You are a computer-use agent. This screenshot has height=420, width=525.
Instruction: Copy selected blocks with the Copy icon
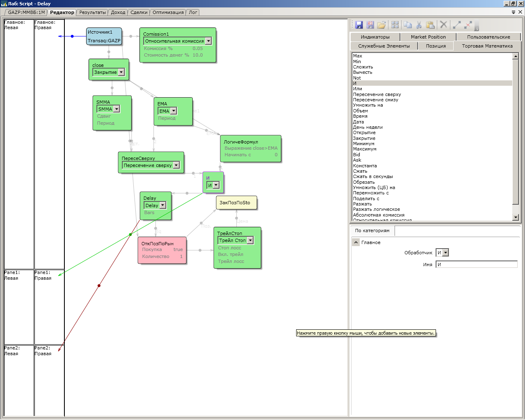coord(408,25)
